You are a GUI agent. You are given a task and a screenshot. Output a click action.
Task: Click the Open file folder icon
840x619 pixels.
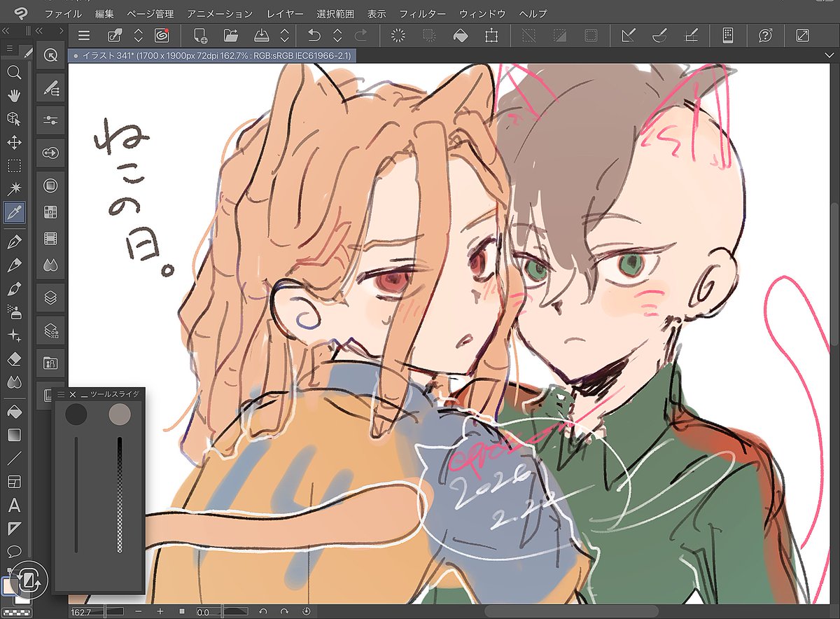tap(231, 35)
